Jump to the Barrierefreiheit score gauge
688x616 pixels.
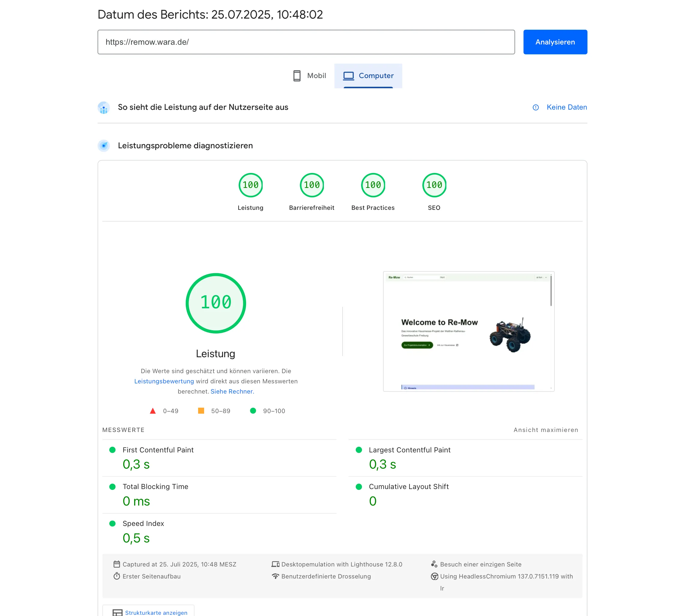click(312, 185)
